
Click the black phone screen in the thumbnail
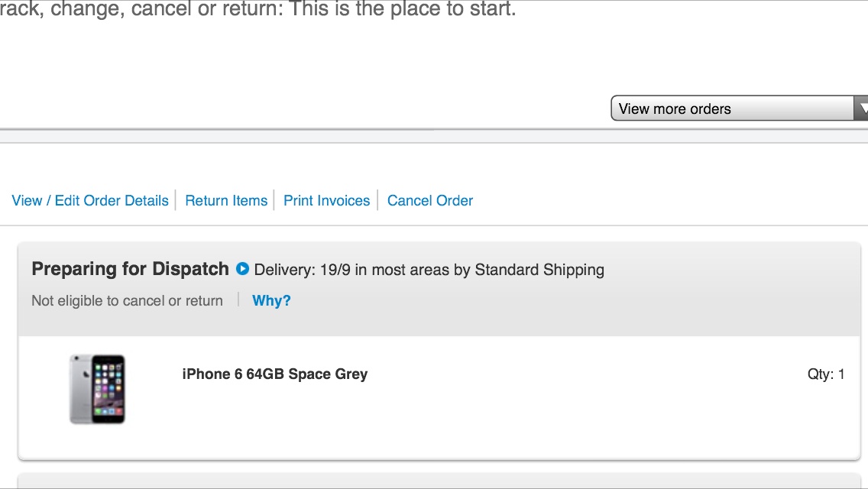click(x=108, y=389)
